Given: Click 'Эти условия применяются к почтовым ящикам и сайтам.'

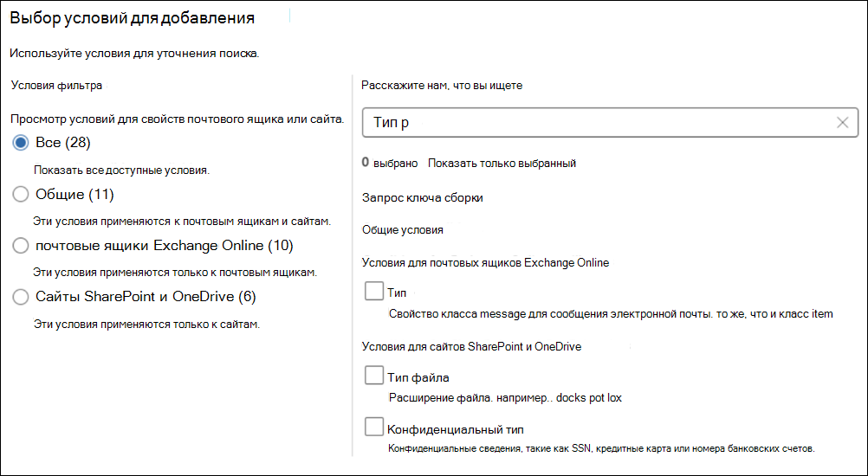Looking at the screenshot, I should coord(182,222).
